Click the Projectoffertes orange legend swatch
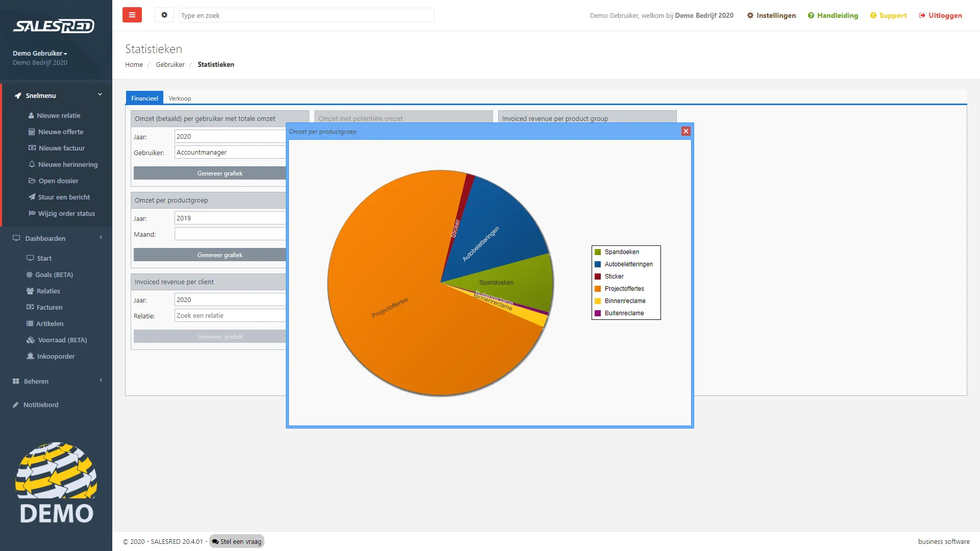The width and height of the screenshot is (980, 551). coord(598,289)
